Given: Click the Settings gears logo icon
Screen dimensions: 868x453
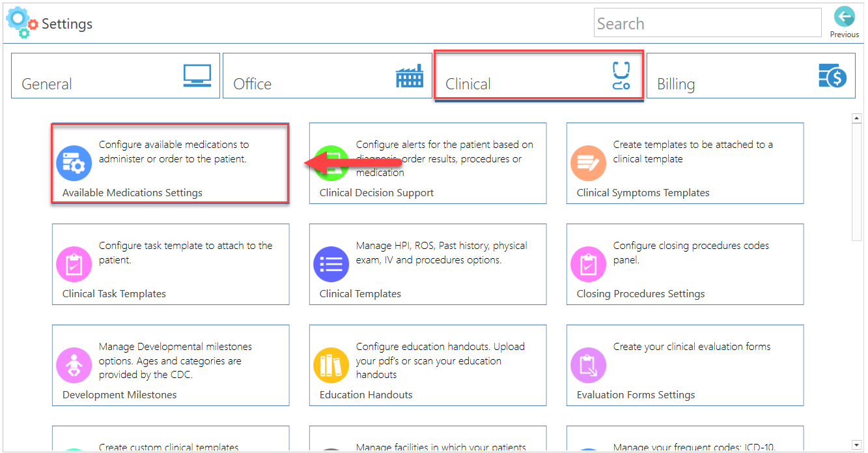Looking at the screenshot, I should point(22,22).
